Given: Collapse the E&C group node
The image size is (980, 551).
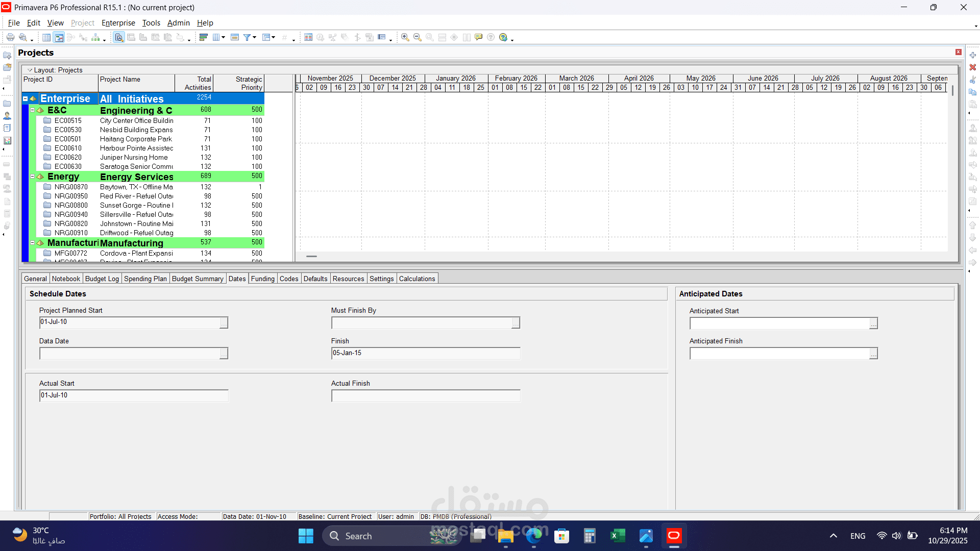Looking at the screenshot, I should coord(32,110).
